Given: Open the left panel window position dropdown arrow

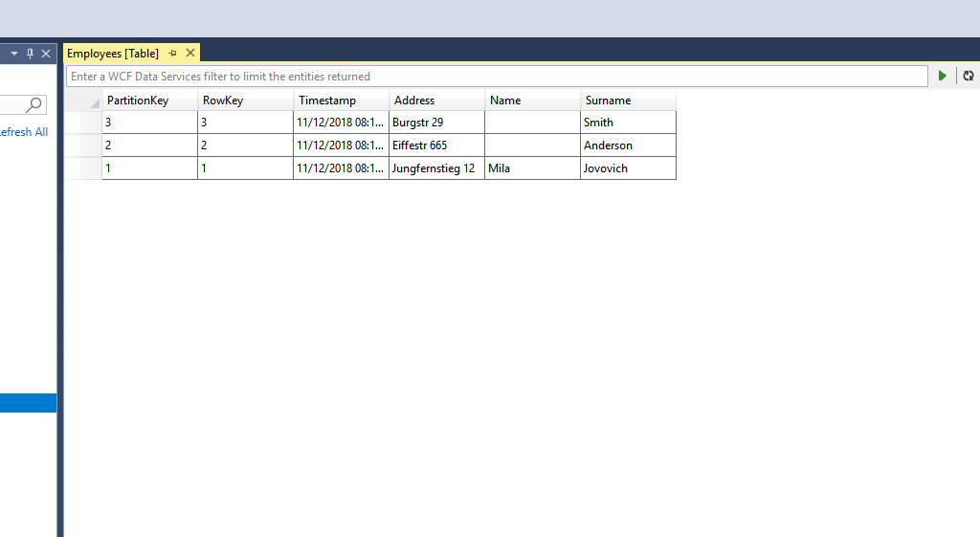Looking at the screenshot, I should click(14, 54).
